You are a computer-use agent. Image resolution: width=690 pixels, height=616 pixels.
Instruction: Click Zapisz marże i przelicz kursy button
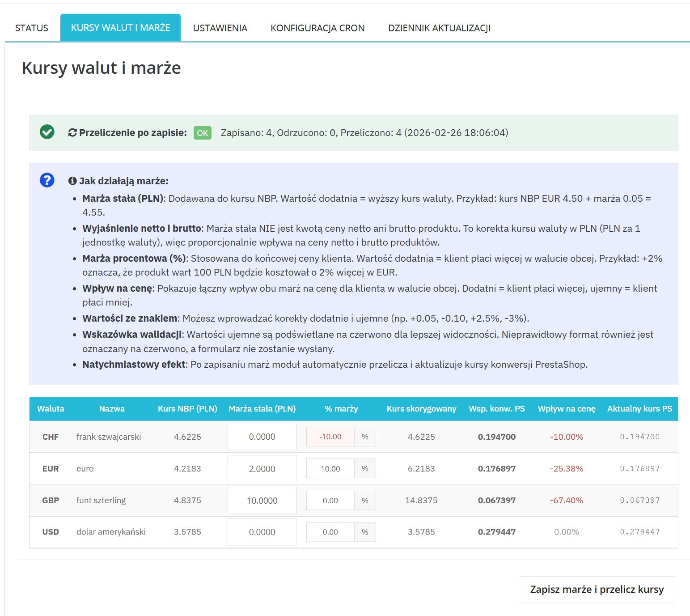[x=597, y=590]
